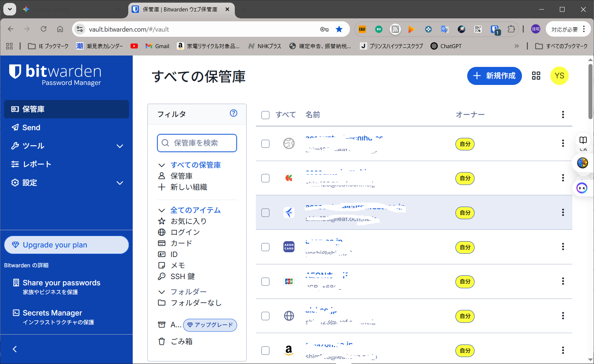The height and width of the screenshot is (364, 594).
Task: Tick the checkbox for the AEON CARD entry
Action: click(x=265, y=247)
